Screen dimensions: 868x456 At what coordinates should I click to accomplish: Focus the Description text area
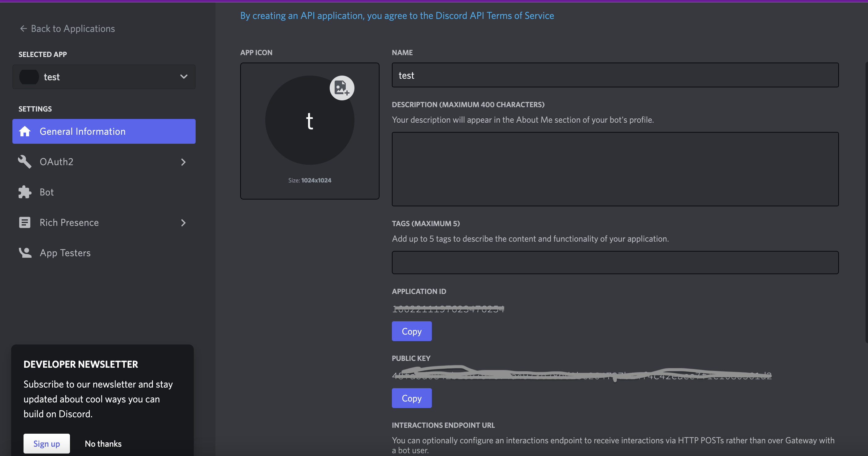click(x=615, y=169)
